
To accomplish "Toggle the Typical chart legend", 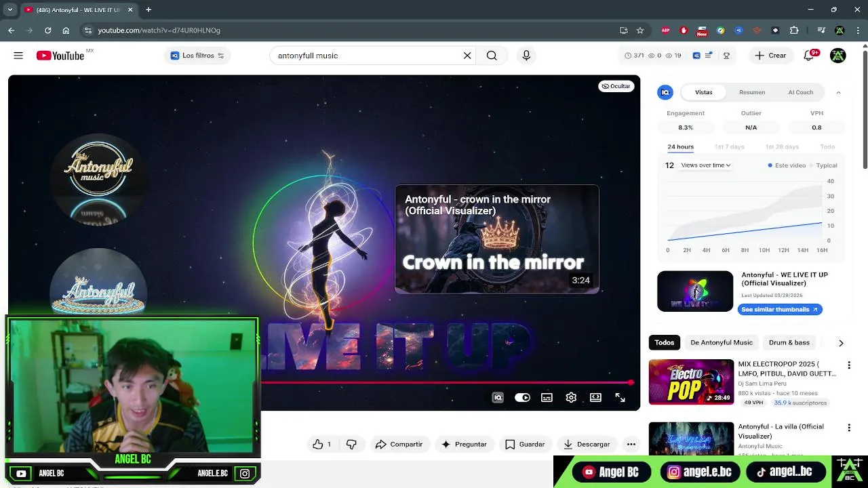I will click(823, 165).
